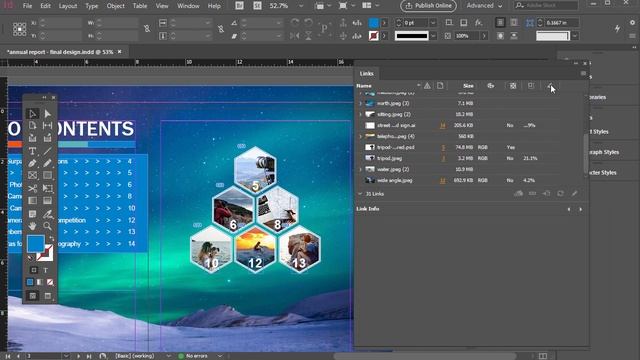The height and width of the screenshot is (360, 640).
Task: Select the Gradient Swatch tool
Action: click(32, 200)
